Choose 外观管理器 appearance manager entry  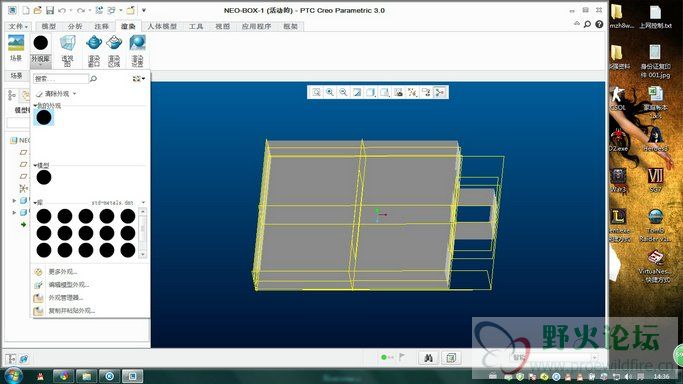click(65, 298)
